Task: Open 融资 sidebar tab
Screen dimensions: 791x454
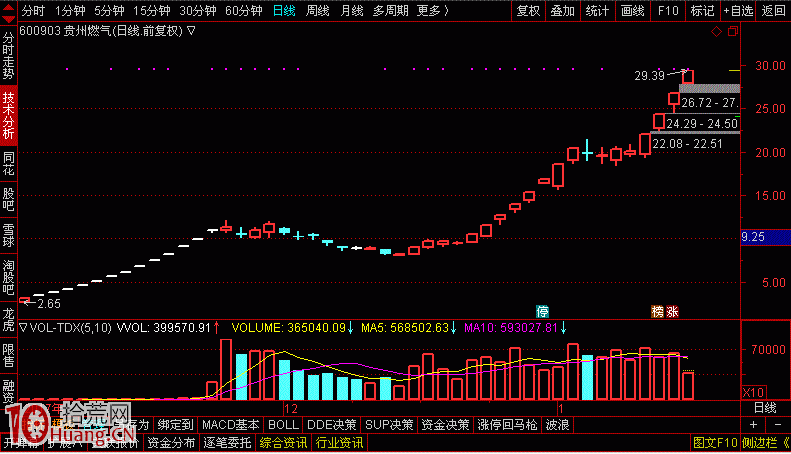Action: [x=9, y=391]
